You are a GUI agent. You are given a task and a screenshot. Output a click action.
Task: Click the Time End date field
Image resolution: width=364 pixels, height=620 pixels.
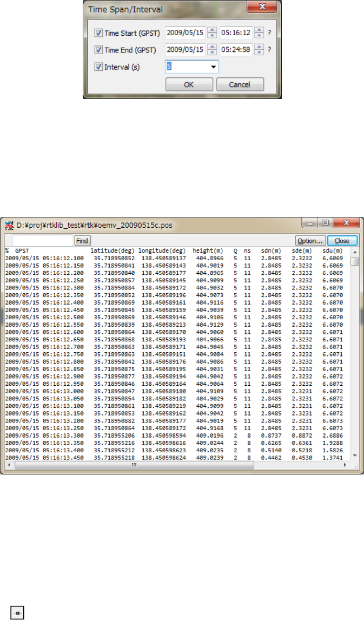(186, 50)
